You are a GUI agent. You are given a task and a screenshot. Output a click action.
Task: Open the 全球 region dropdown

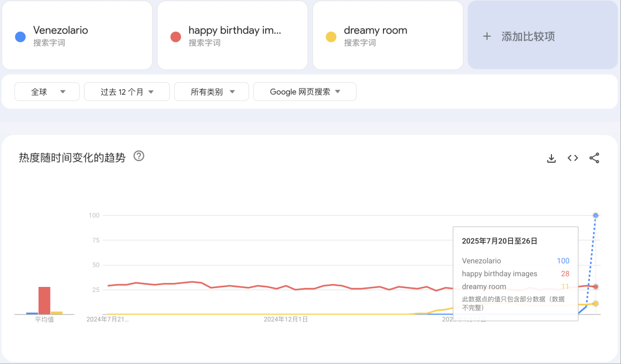(x=47, y=91)
